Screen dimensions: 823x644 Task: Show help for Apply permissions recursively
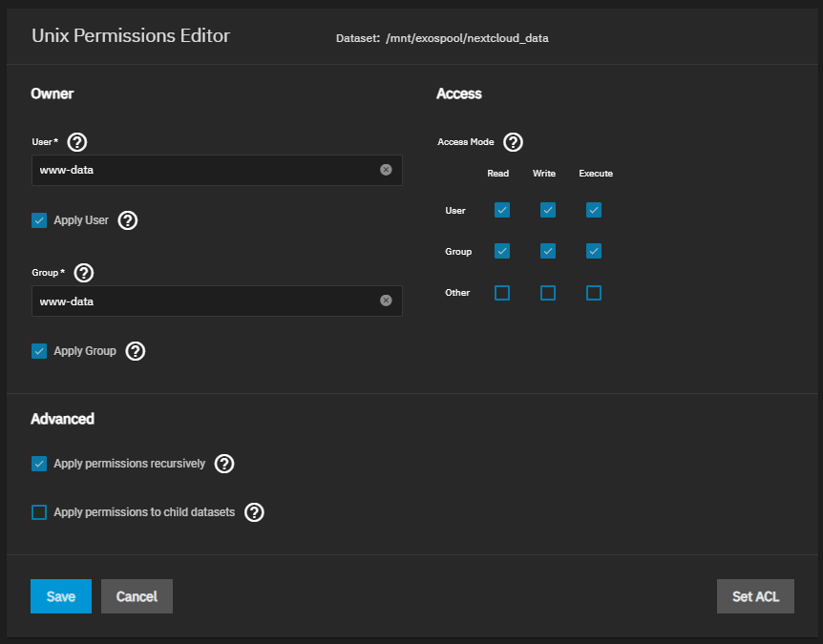(224, 464)
